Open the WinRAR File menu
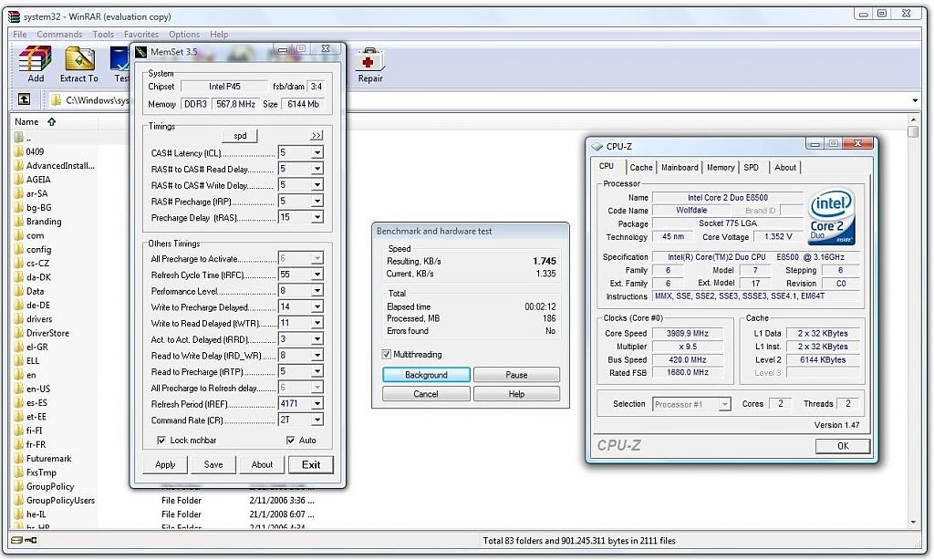The image size is (934, 560). [x=20, y=34]
